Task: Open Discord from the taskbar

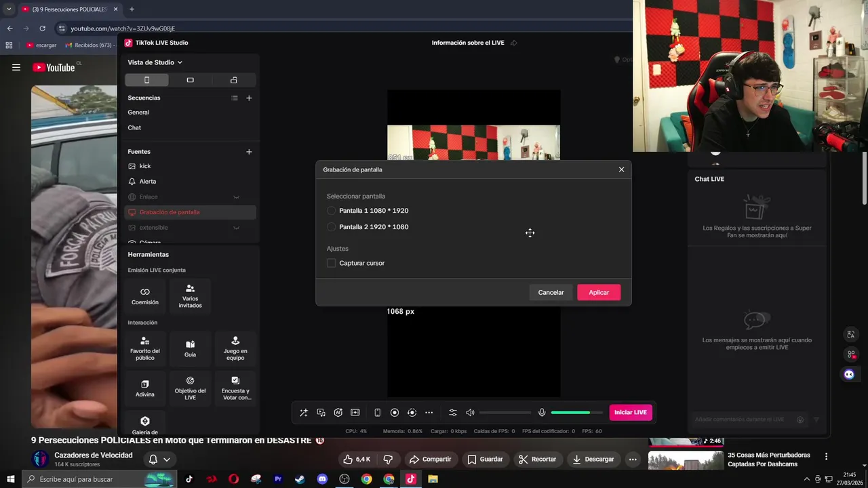Action: pos(322,479)
